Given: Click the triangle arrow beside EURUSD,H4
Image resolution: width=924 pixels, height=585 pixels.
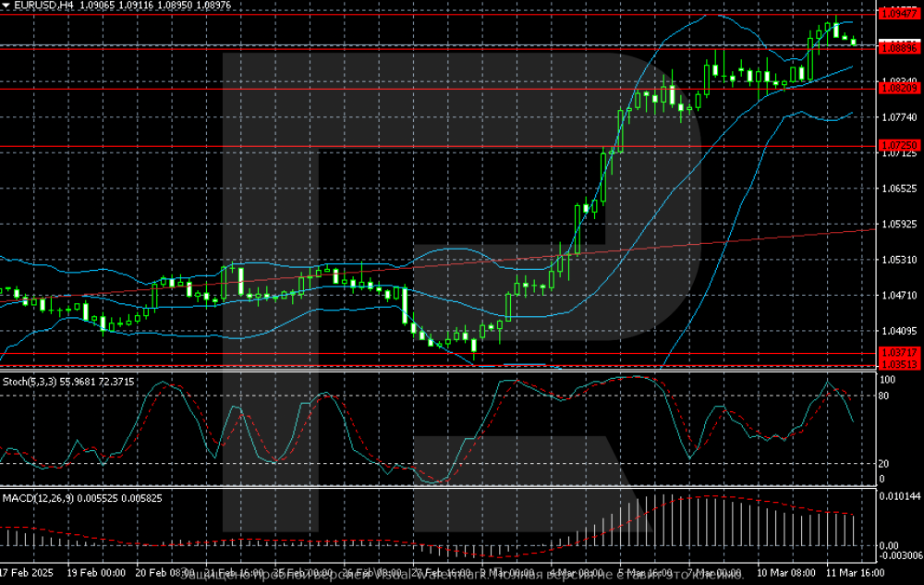Looking at the screenshot, I should coord(7,6).
